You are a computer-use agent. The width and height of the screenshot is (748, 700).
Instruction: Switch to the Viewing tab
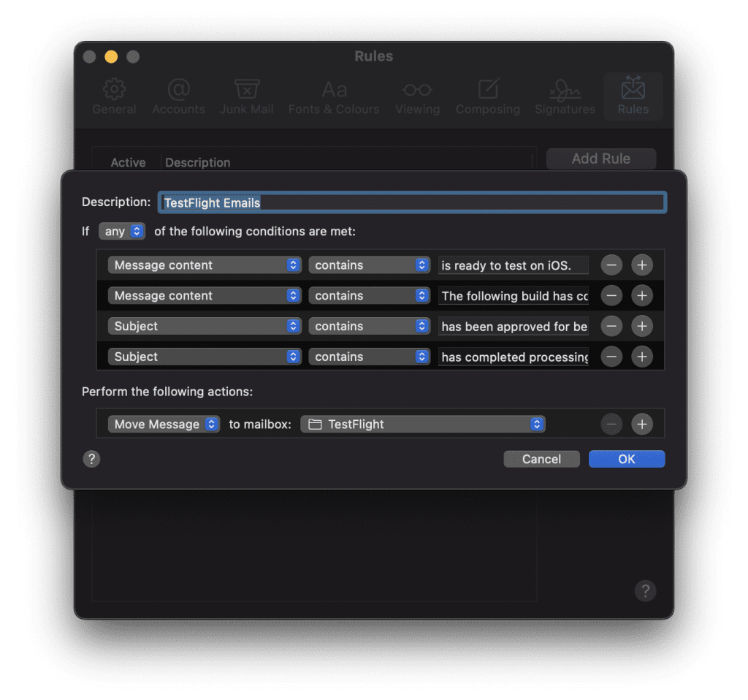(417, 97)
